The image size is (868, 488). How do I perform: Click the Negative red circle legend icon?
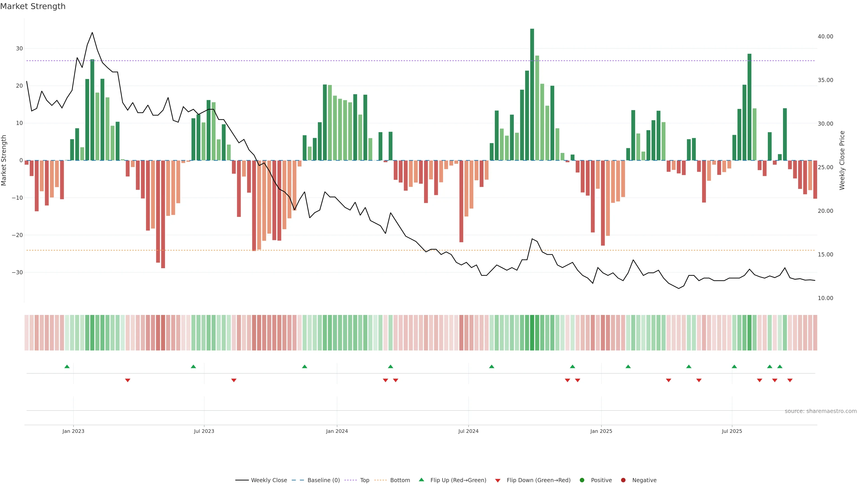[x=623, y=480]
